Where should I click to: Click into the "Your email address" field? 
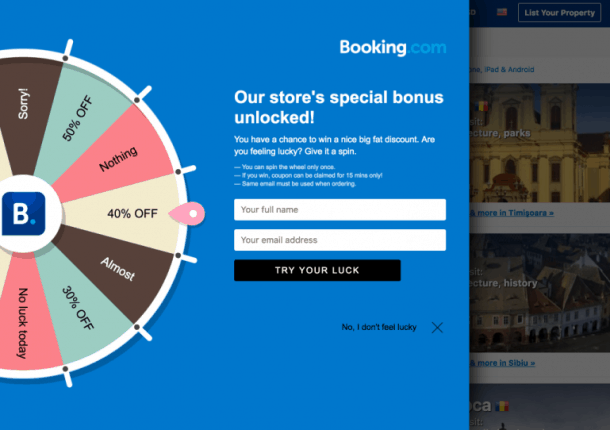coord(339,240)
